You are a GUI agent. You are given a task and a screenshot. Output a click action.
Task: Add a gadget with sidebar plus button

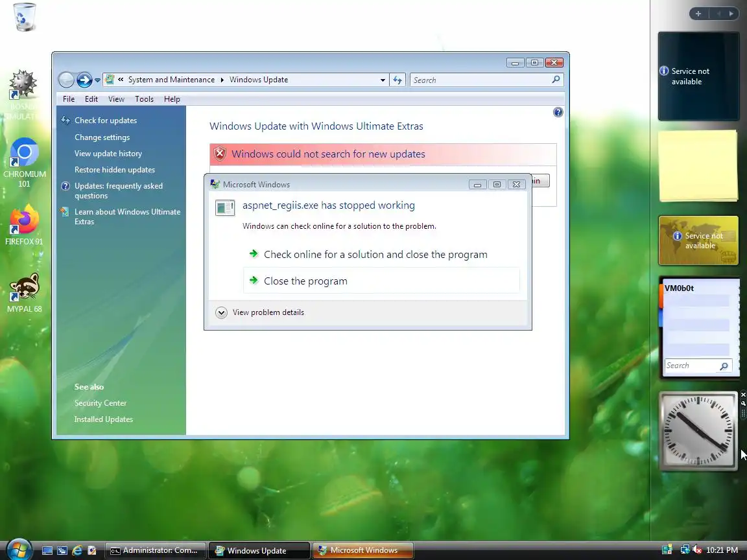pos(698,14)
